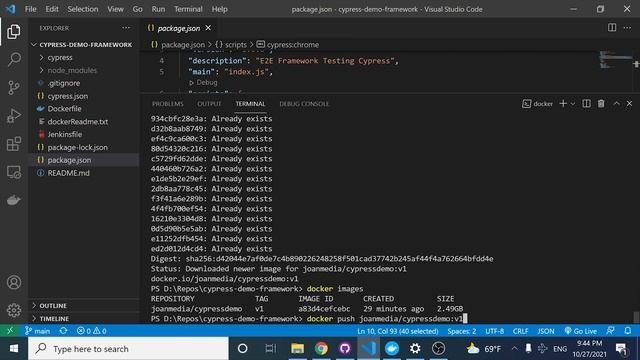Open the File menu
Image resolution: width=640 pixels, height=360 pixels.
pos(31,9)
